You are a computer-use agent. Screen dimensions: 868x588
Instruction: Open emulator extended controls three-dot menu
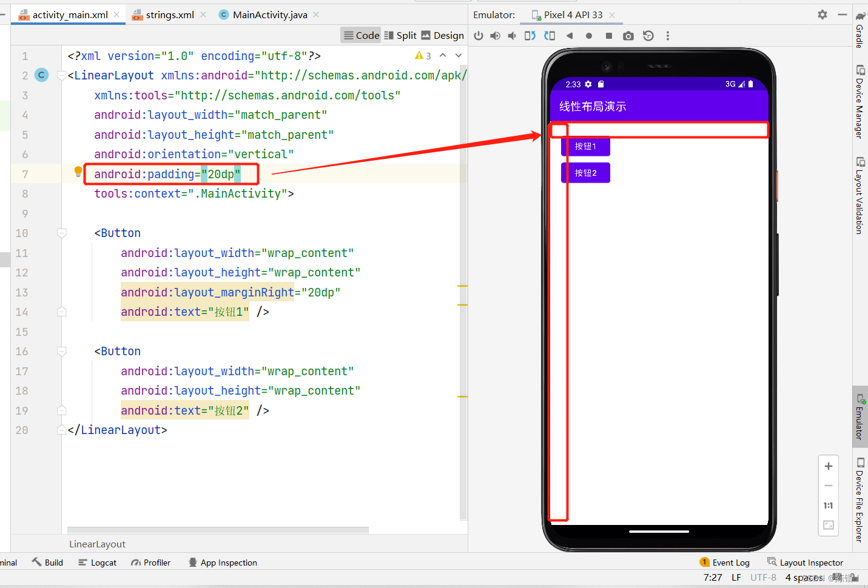pyautogui.click(x=668, y=36)
